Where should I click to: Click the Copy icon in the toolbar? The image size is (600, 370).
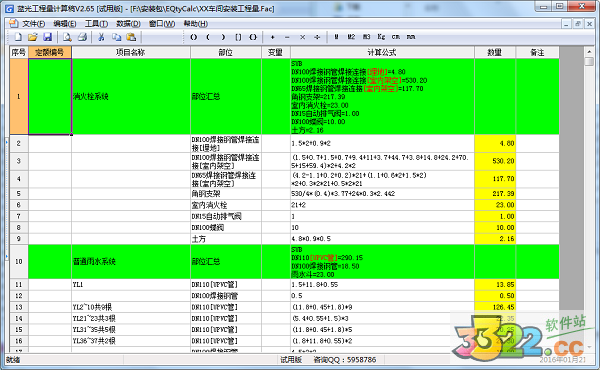[116, 37]
